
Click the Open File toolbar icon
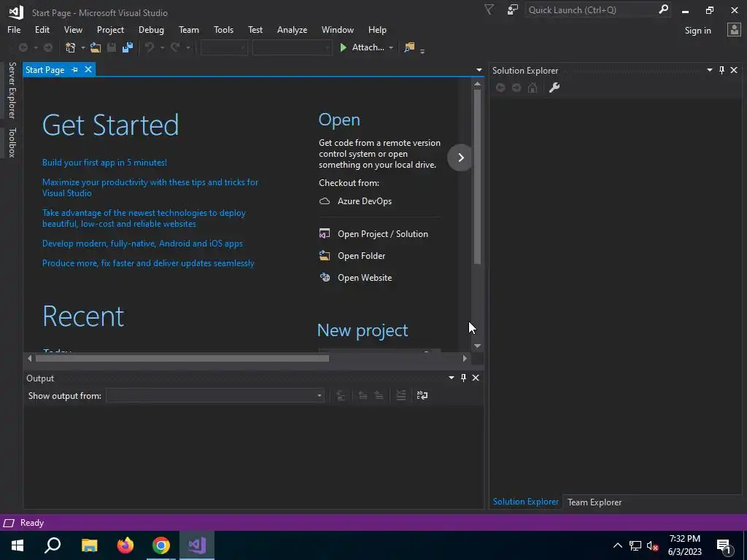pos(96,47)
